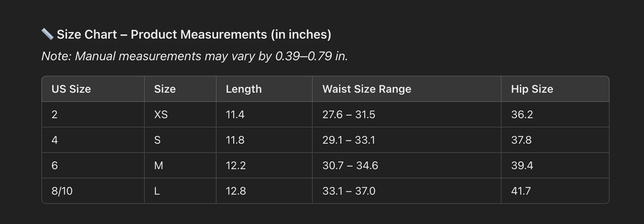
Task: Select hip size 39.4
Action: tap(522, 166)
